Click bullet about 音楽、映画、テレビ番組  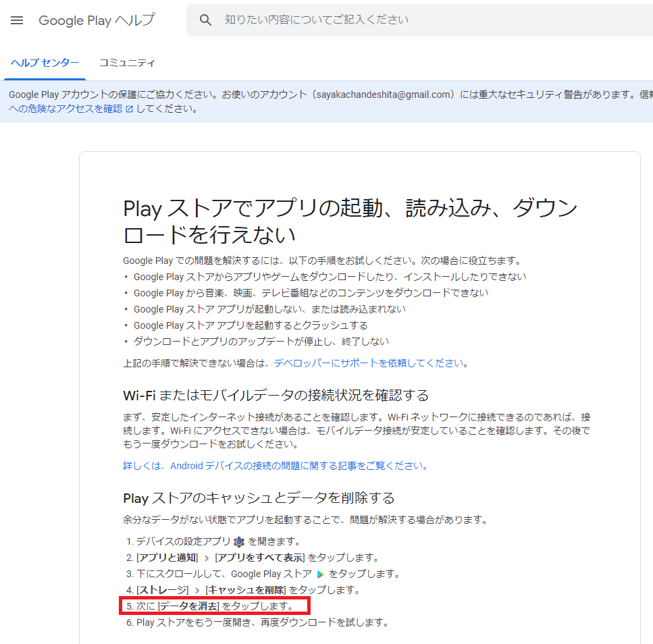(311, 293)
